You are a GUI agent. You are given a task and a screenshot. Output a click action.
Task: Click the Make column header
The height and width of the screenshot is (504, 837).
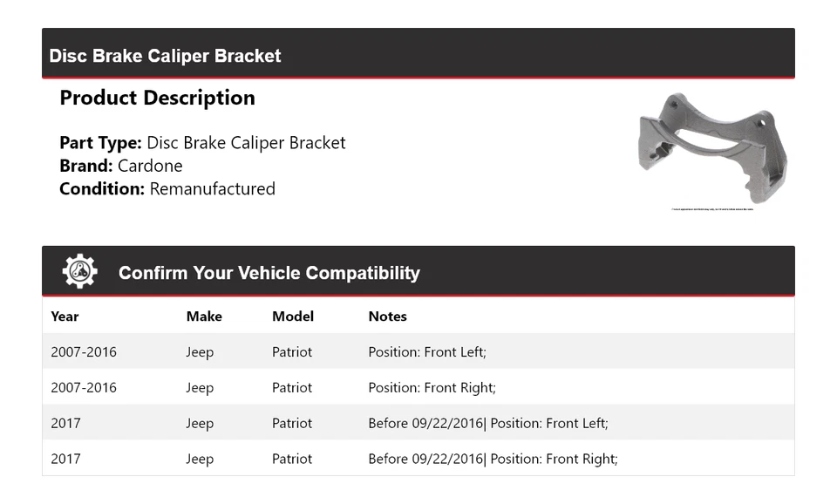click(x=204, y=317)
